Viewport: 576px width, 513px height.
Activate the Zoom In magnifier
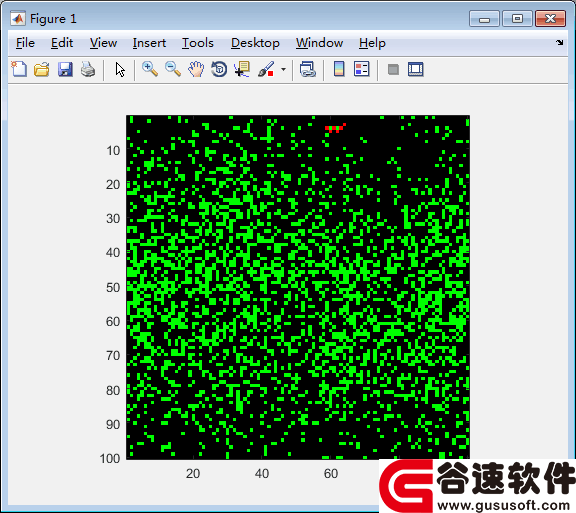point(150,69)
